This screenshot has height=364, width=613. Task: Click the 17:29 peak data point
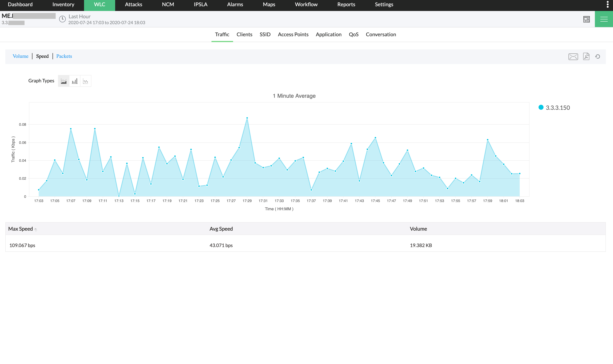pyautogui.click(x=247, y=118)
